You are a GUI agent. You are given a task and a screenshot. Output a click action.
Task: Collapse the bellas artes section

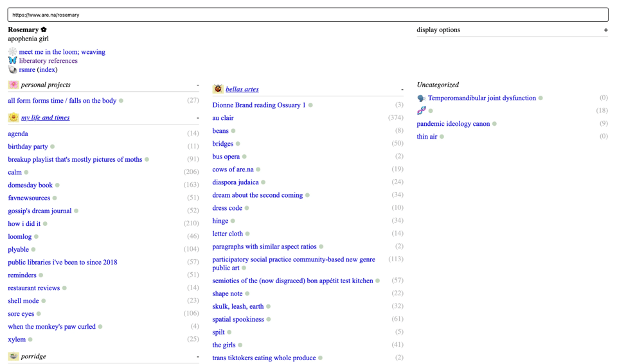coord(402,89)
